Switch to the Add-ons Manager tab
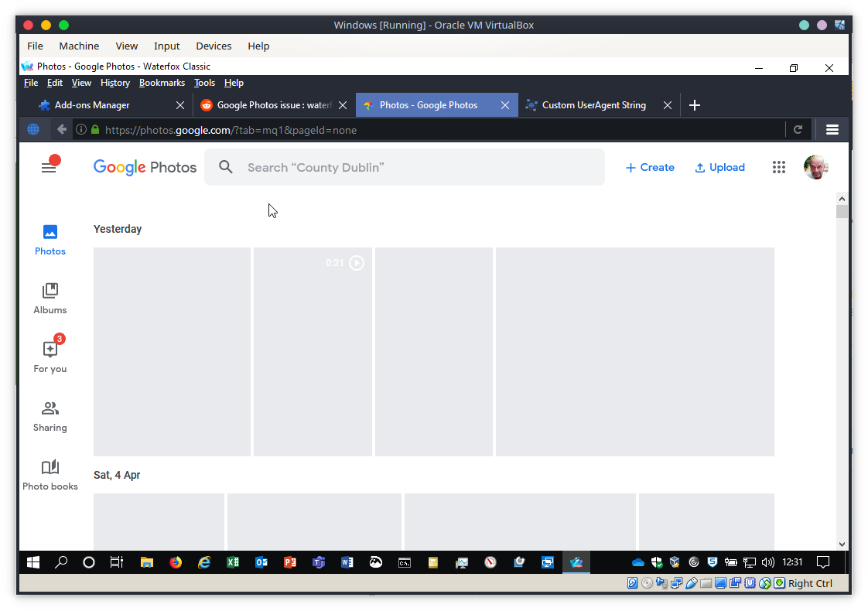Viewport: 868px width, 611px height. [x=105, y=105]
